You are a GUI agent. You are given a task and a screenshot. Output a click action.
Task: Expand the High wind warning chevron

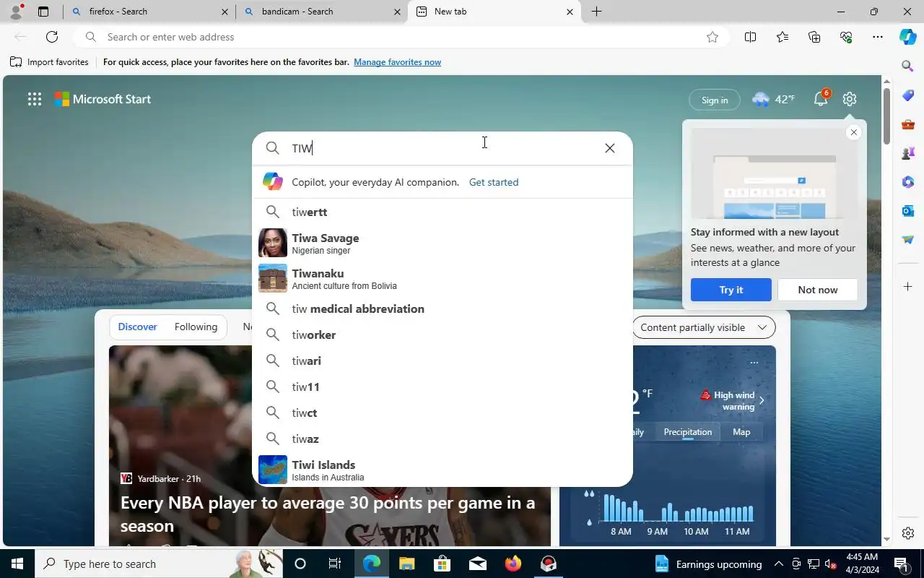[x=762, y=400]
